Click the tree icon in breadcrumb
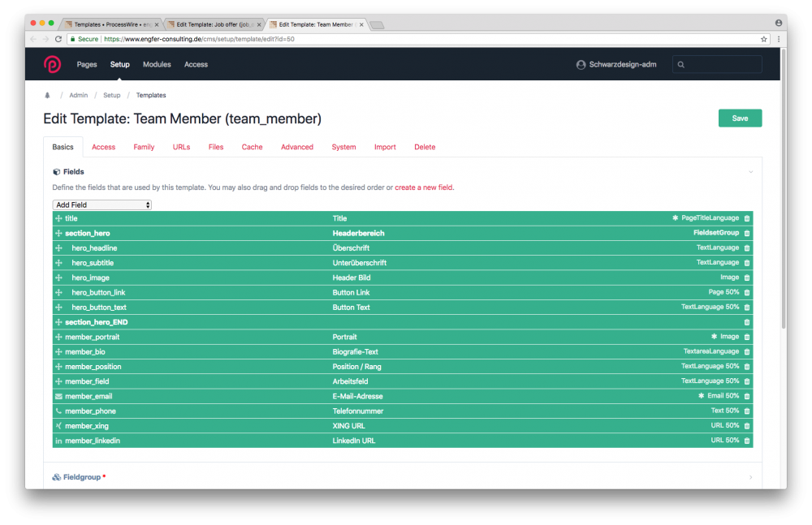The image size is (812, 525). pyautogui.click(x=47, y=95)
